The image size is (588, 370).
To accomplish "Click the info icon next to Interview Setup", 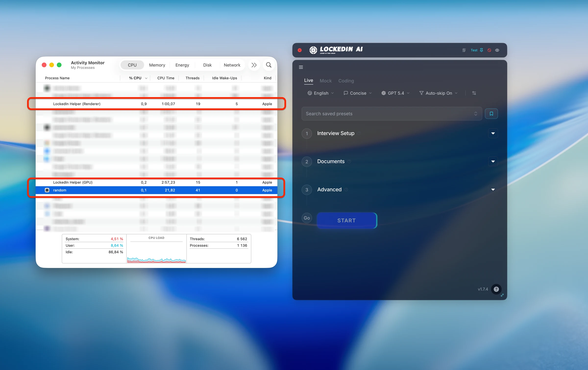I will 359,133.
